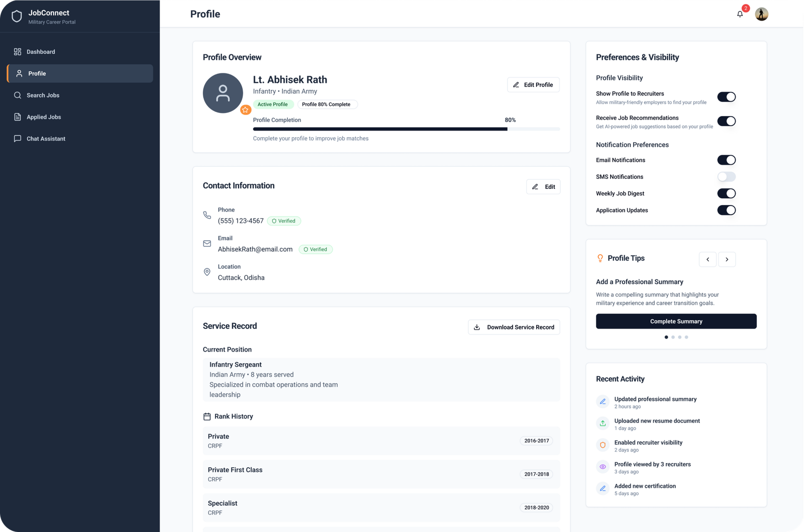This screenshot has width=804, height=532.
Task: Go to the previous profile tip arrow
Action: pyautogui.click(x=708, y=259)
